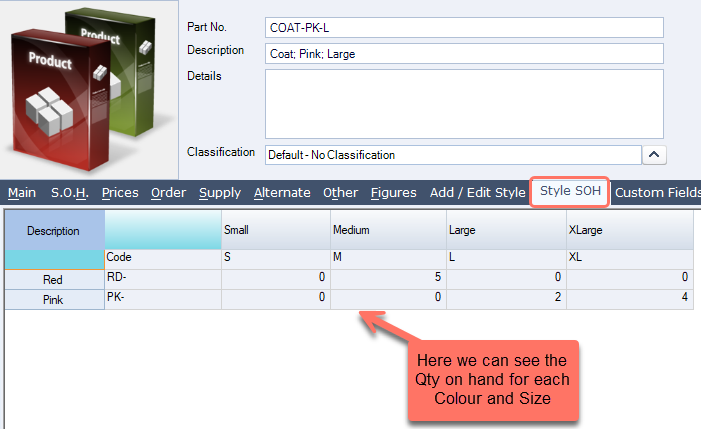Open the Supply tab
Screen dimensions: 701x429
220,193
